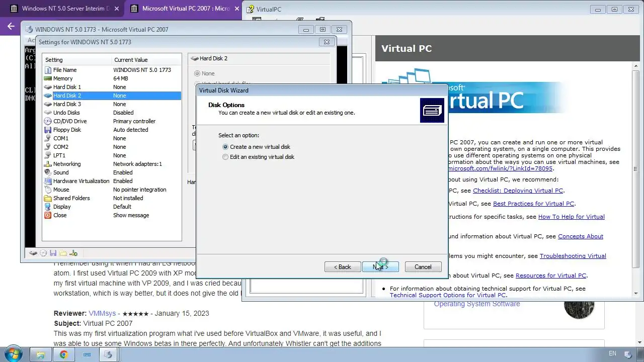Open reviewer VMMsys profile link
Viewport: 644px width, 362px height.
[103, 313]
